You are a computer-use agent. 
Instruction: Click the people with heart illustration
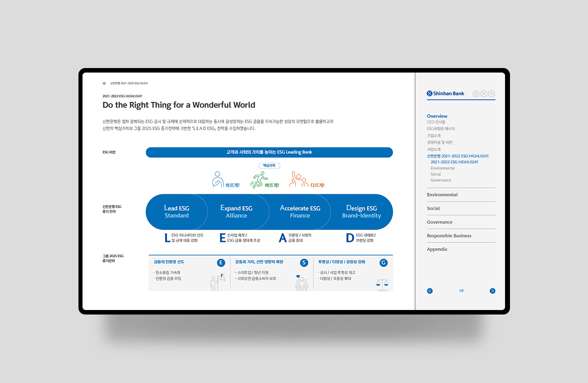(x=301, y=283)
